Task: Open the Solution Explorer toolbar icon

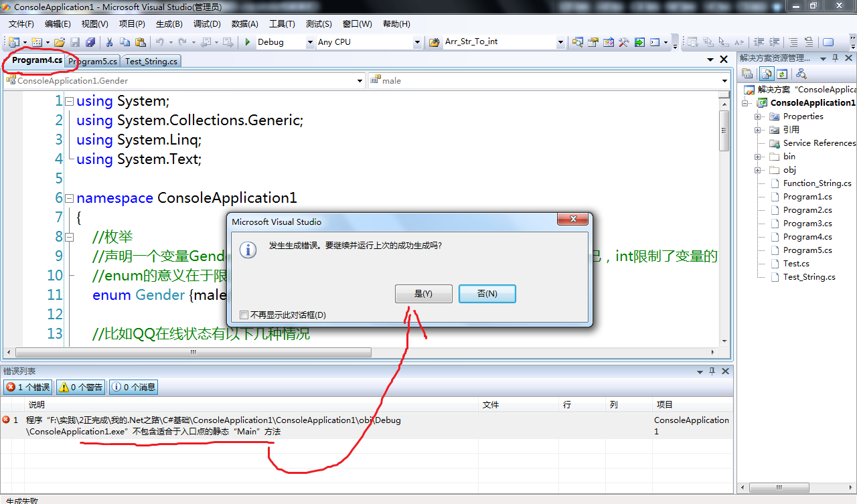Action: tap(577, 42)
